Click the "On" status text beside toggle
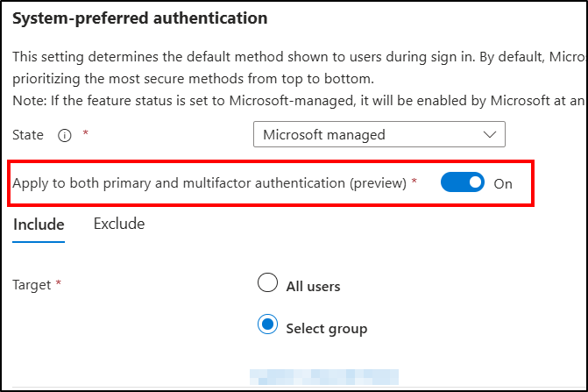The height and width of the screenshot is (392, 588). 503,183
